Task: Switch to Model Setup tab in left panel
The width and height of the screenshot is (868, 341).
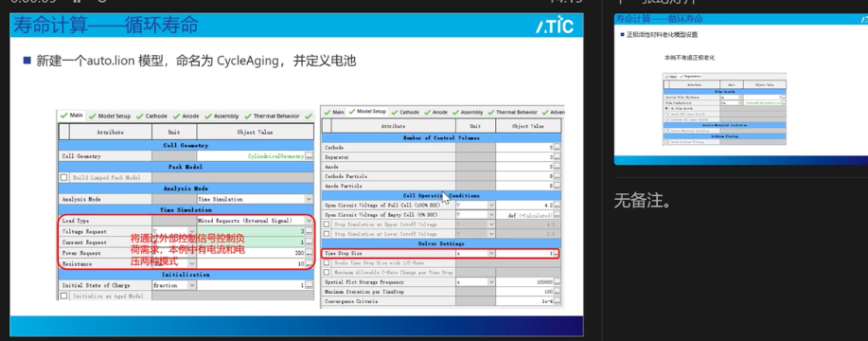Action: tap(110, 117)
